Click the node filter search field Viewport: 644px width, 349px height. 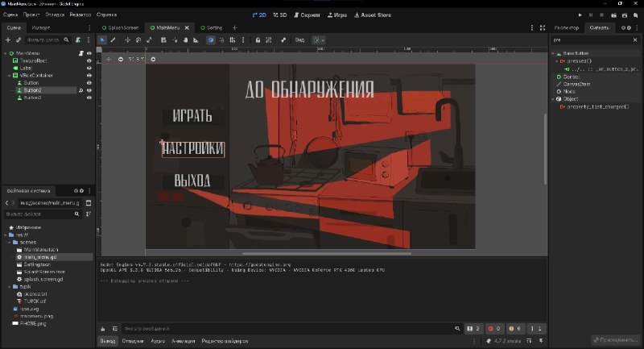coord(47,39)
